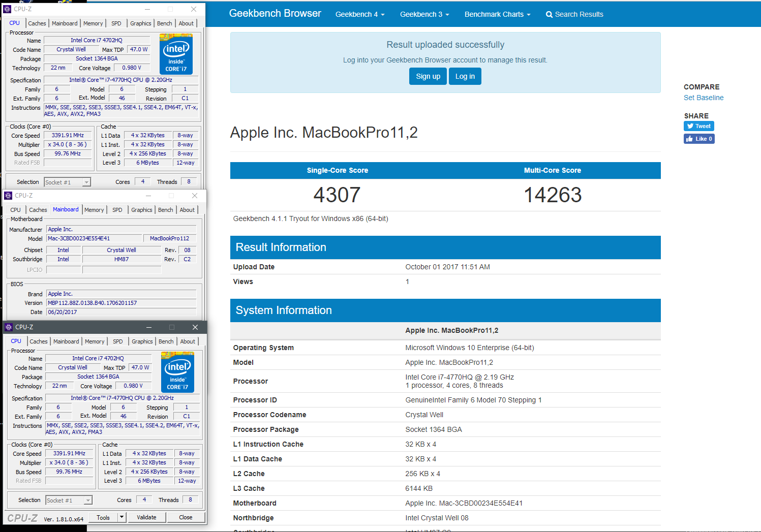Click the Close button at CPU-Z bottom
This screenshot has height=532, width=761.
point(186,517)
